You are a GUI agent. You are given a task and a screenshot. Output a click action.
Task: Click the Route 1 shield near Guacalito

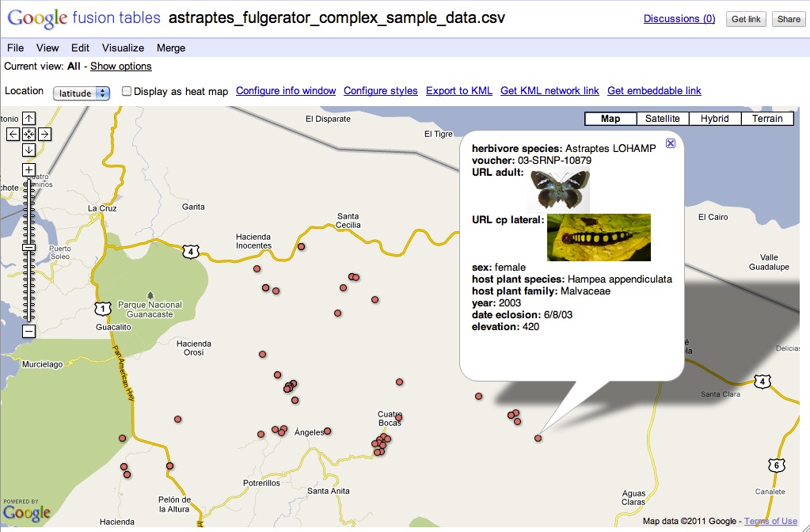103,309
